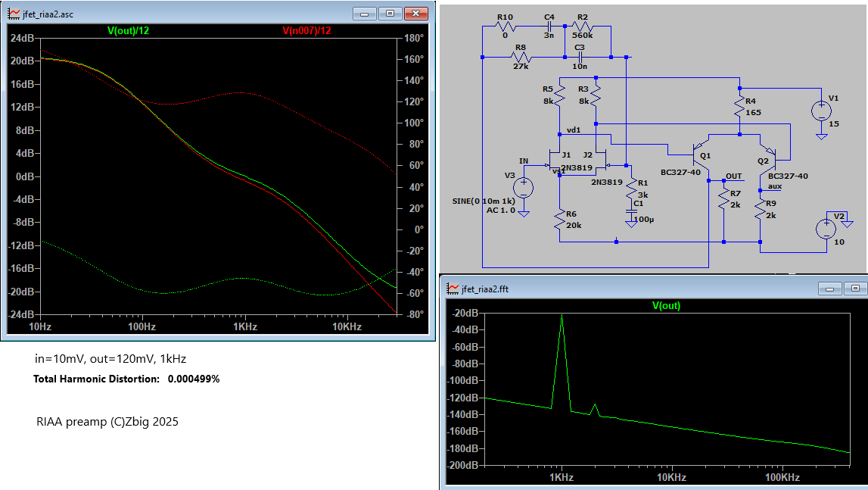
Task: Click the green V(out)/12 trace label
Action: coord(128,30)
